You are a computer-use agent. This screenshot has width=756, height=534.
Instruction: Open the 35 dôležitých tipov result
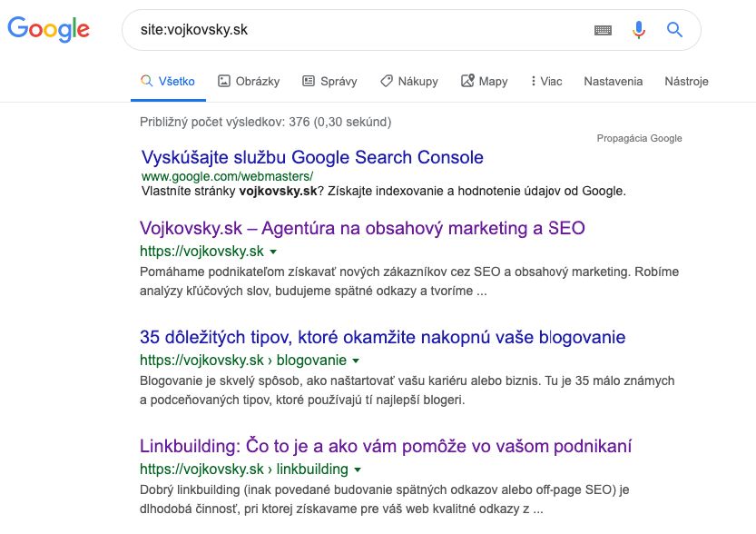[382, 337]
